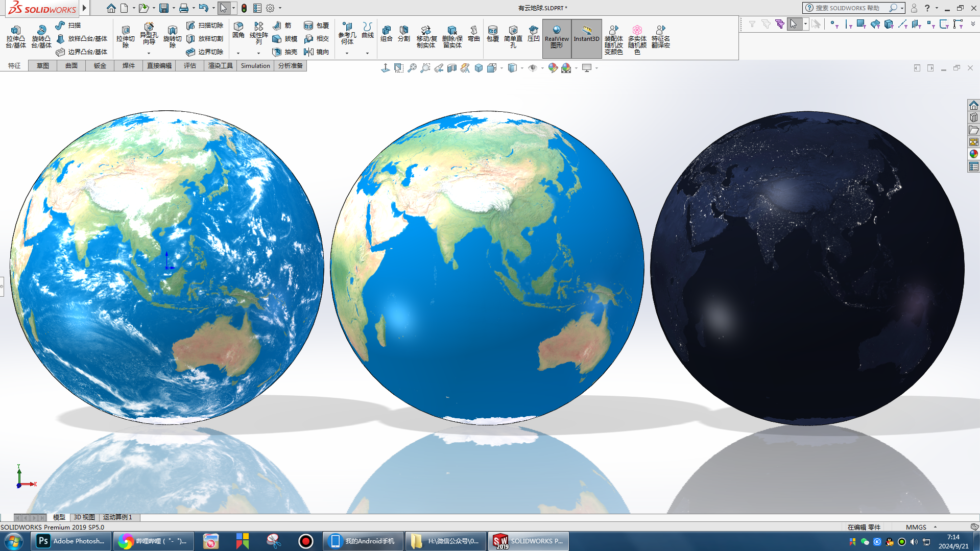The width and height of the screenshot is (980, 551).
Task: Click the 抽壳 shell tool
Action: 285,52
